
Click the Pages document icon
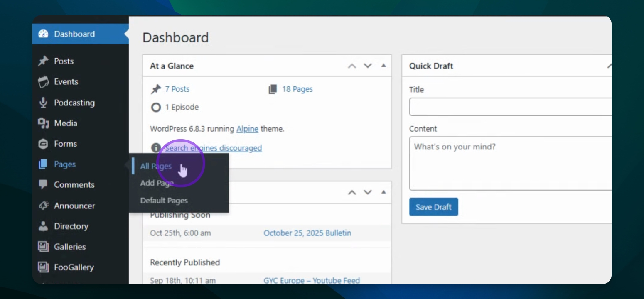pyautogui.click(x=43, y=164)
